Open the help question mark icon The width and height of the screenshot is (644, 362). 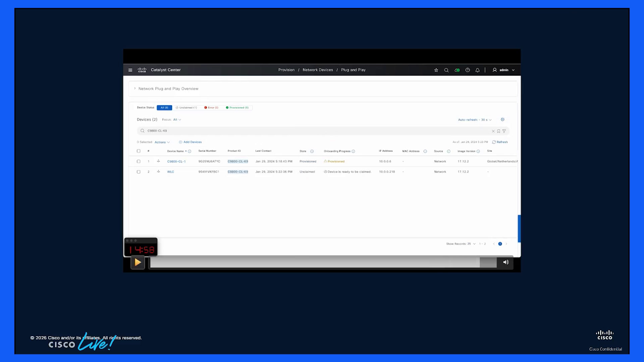pos(468,70)
